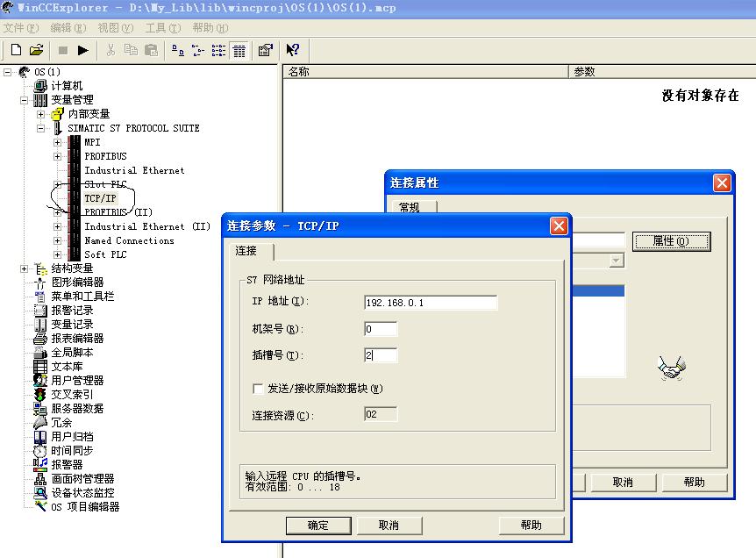Click the 报警器 horn icon

(x=40, y=464)
